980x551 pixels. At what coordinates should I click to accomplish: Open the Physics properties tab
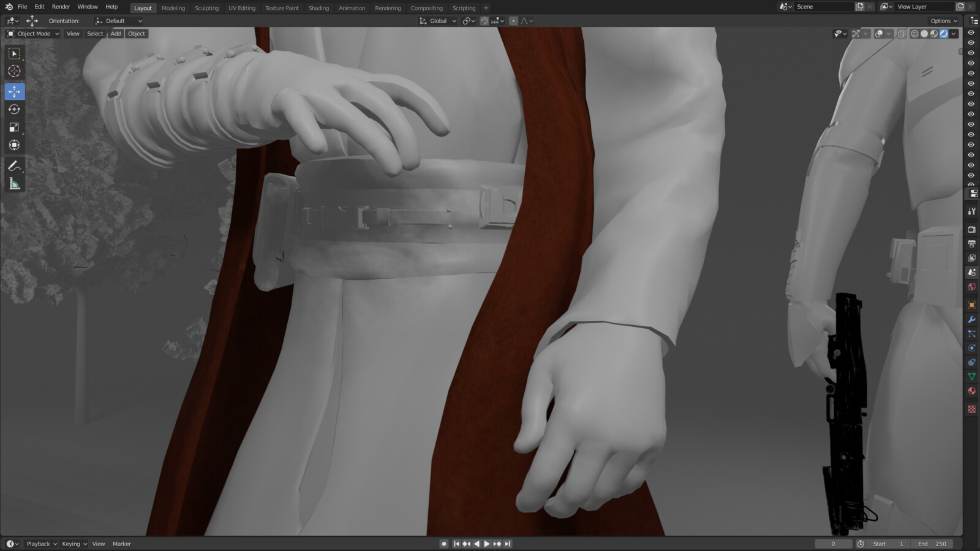click(x=972, y=348)
